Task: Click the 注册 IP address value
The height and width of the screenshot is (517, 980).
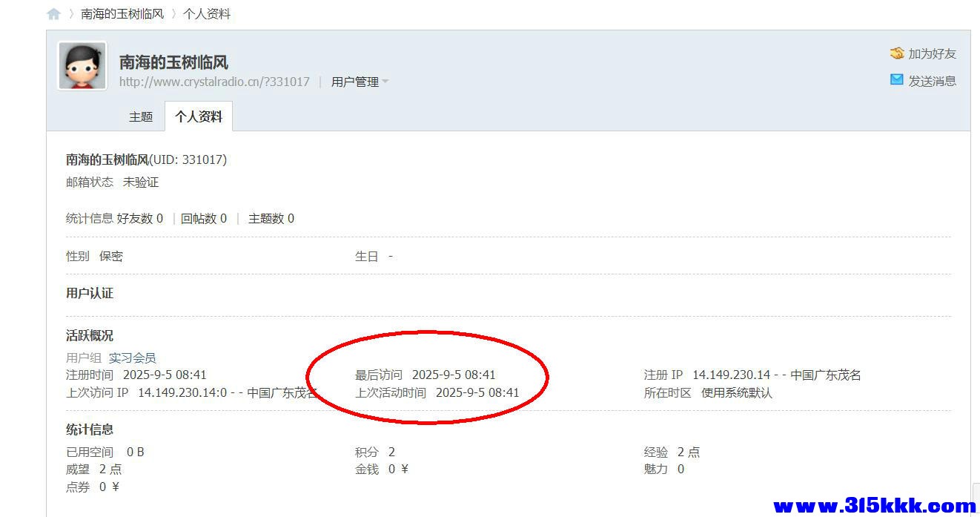Action: [x=732, y=375]
